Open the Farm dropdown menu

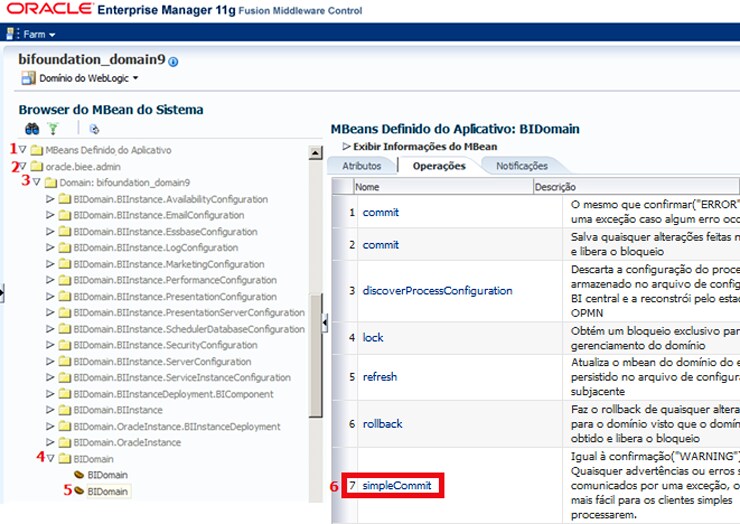39,34
